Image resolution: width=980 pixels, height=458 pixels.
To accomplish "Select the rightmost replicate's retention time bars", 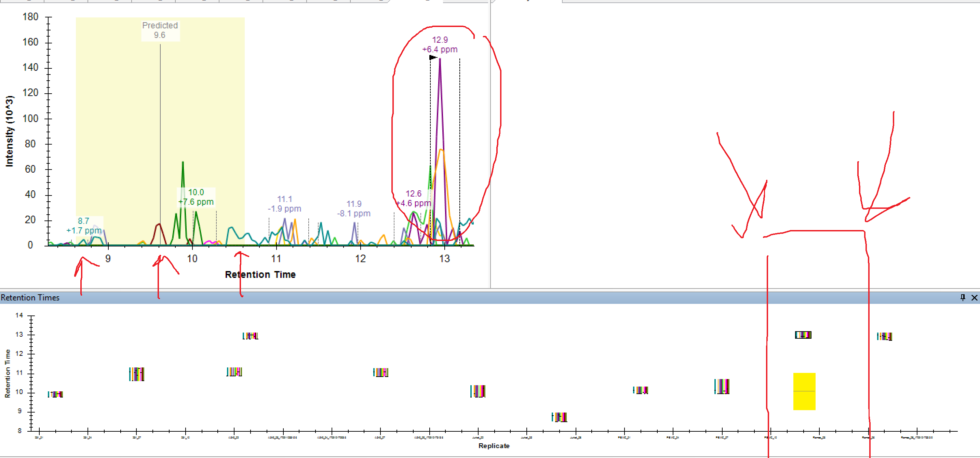I will coord(884,336).
